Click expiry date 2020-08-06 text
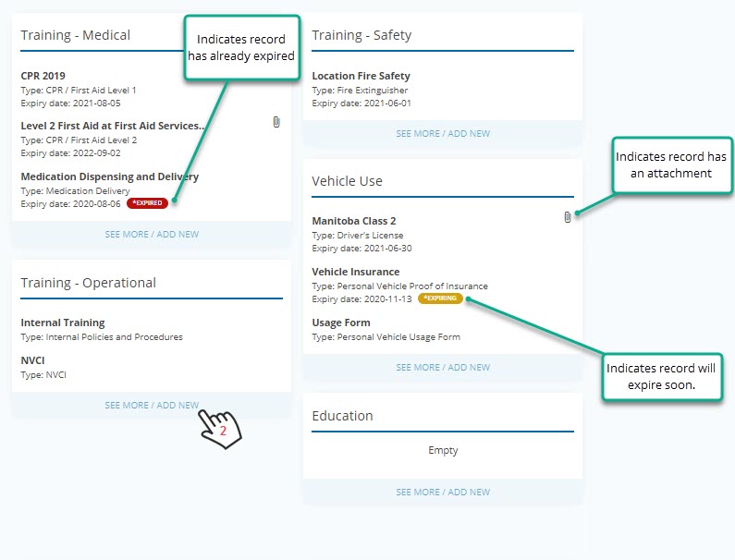Image resolution: width=735 pixels, height=560 pixels. pos(71,204)
